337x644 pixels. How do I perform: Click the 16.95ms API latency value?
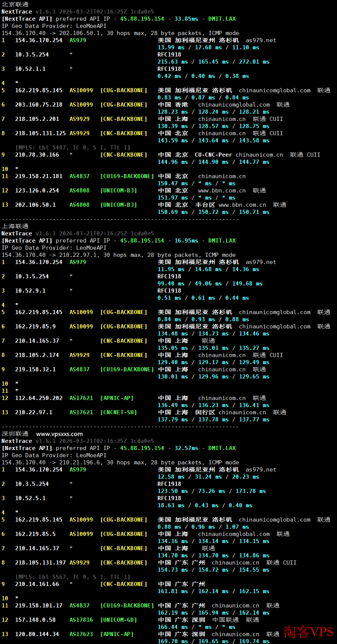[x=186, y=241]
